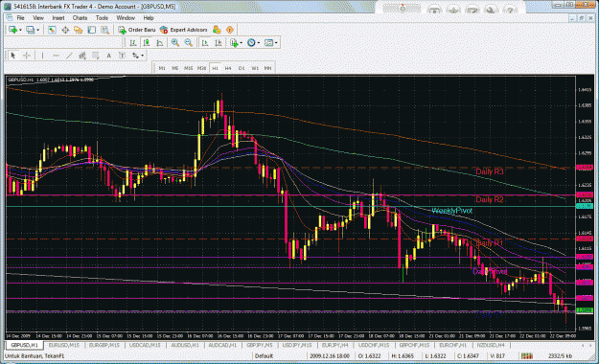Open the Tools menu
This screenshot has width=599, height=364.
pyautogui.click(x=102, y=18)
